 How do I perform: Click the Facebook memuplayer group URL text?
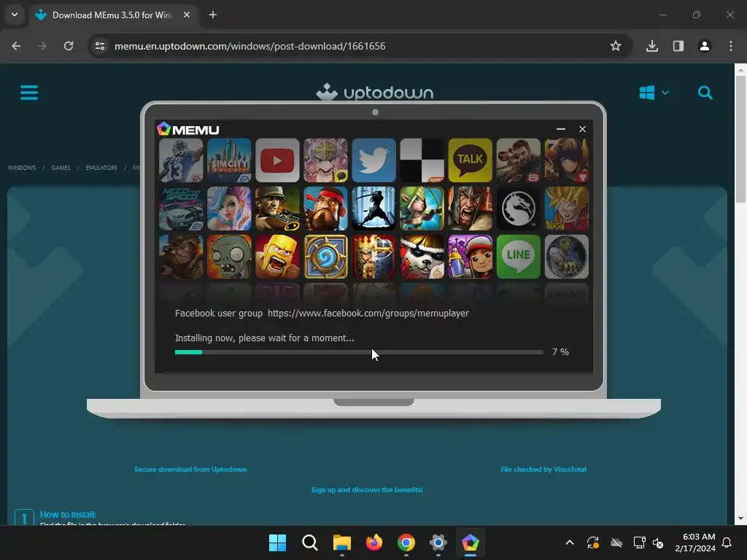coord(368,314)
